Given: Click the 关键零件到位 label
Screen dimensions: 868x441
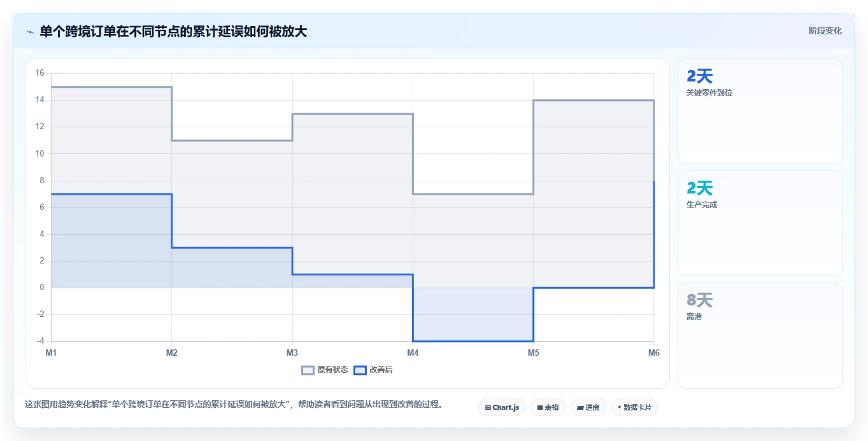Looking at the screenshot, I should (x=709, y=93).
